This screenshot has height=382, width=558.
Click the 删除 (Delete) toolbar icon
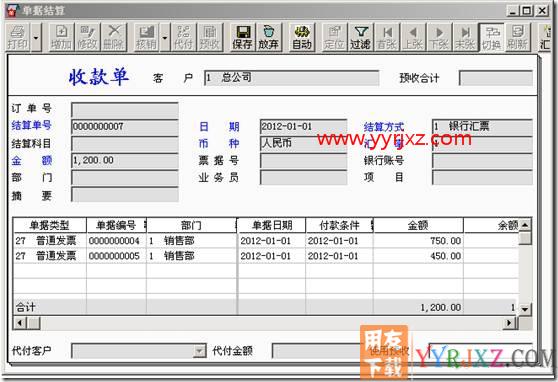point(113,37)
